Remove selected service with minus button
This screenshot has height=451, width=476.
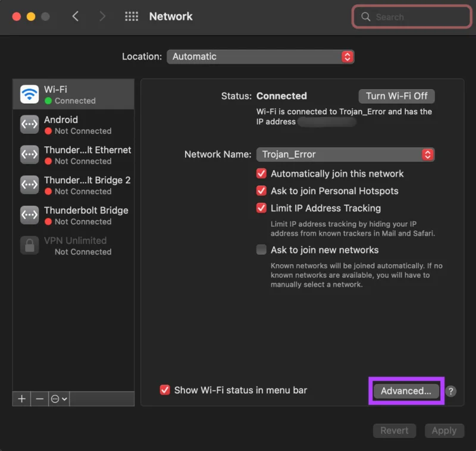coord(39,399)
